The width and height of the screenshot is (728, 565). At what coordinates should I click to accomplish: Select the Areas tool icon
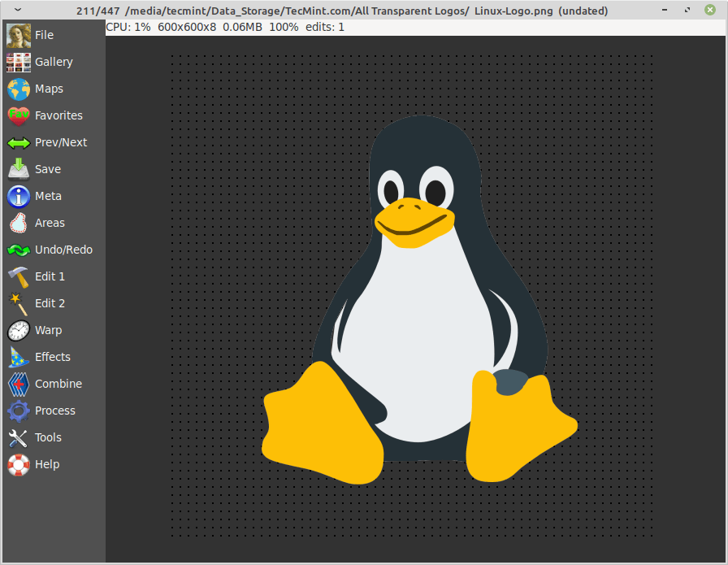point(19,223)
